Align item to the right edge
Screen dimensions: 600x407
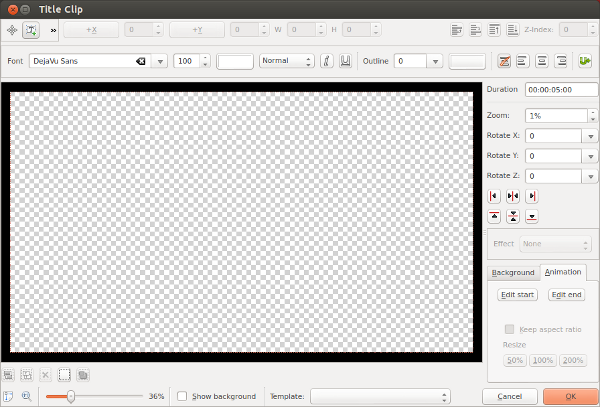point(531,196)
